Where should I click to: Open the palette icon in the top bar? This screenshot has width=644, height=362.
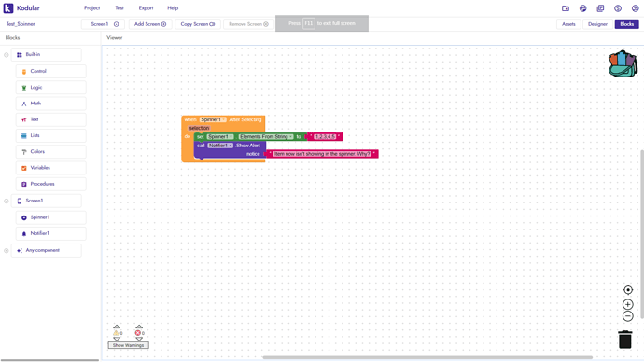tap(582, 8)
